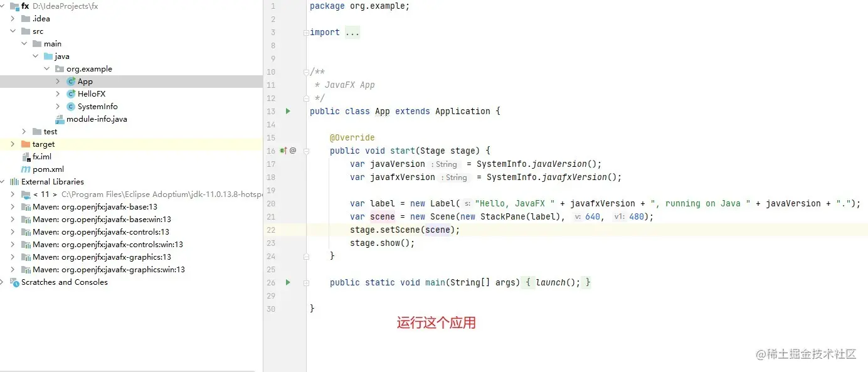The width and height of the screenshot is (868, 372).
Task: Click the run gutter icon beside class App
Action: coord(288,111)
